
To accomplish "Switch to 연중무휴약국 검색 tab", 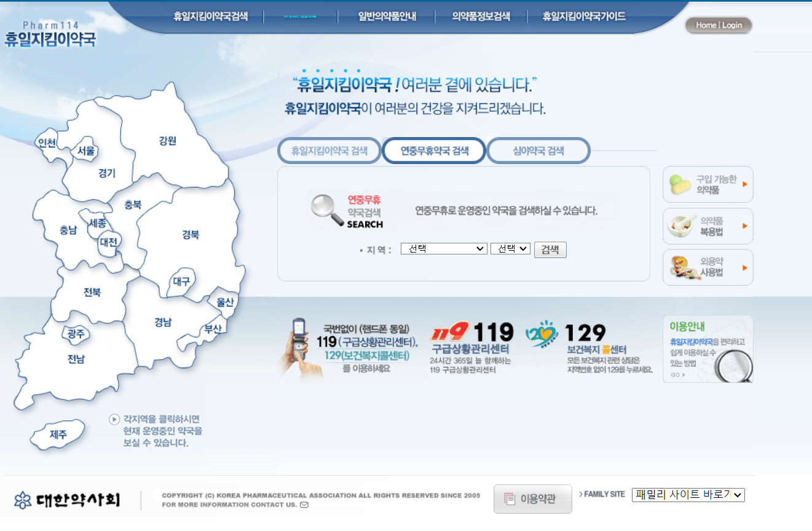I will [x=434, y=151].
